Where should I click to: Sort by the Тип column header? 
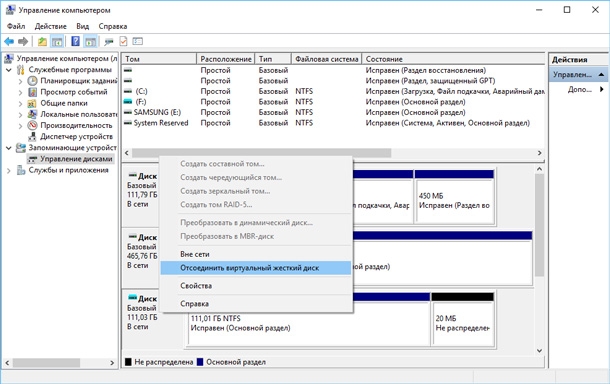(273, 59)
